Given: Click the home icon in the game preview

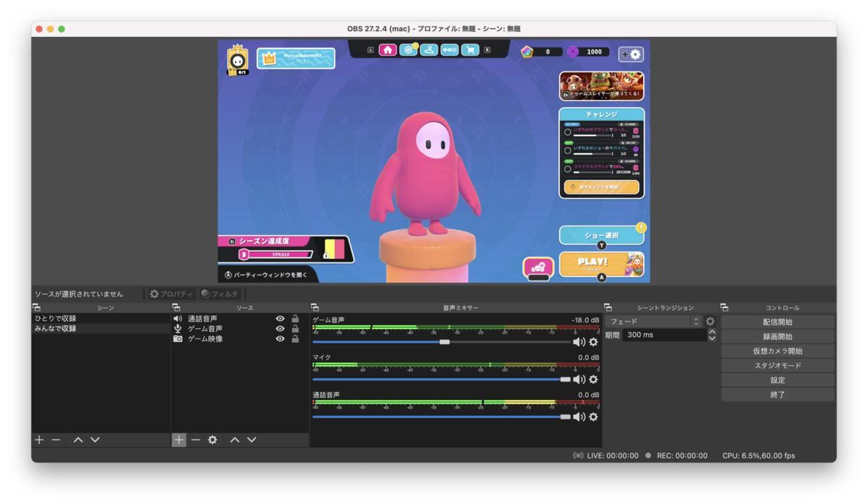Looking at the screenshot, I should [388, 50].
